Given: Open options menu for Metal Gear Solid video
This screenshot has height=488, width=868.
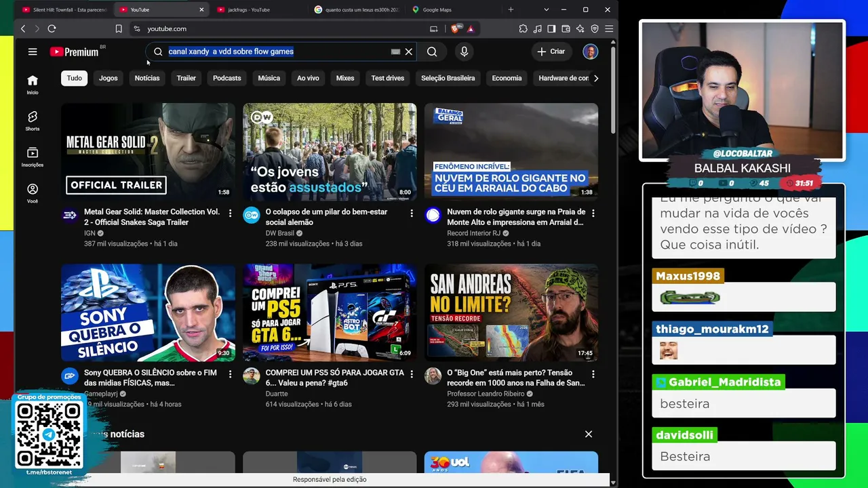Looking at the screenshot, I should 230,213.
